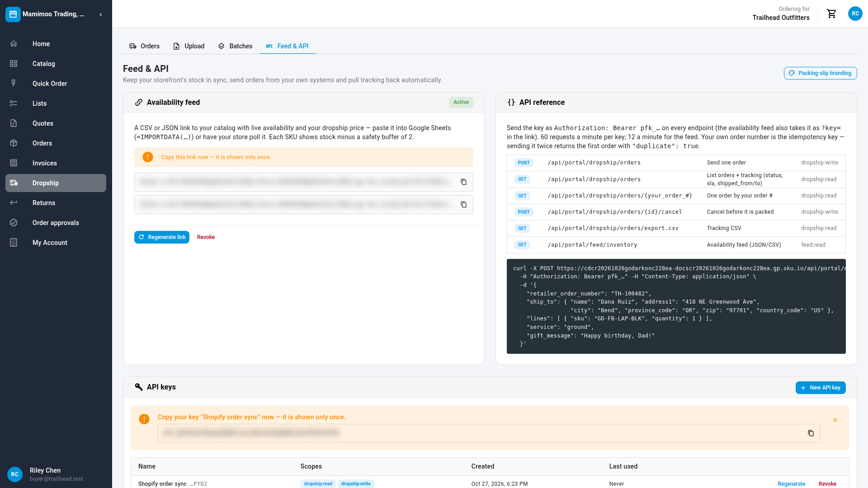Click the Orders box icon in sidebar
Screen dimensions: 868x488
pos(14,143)
